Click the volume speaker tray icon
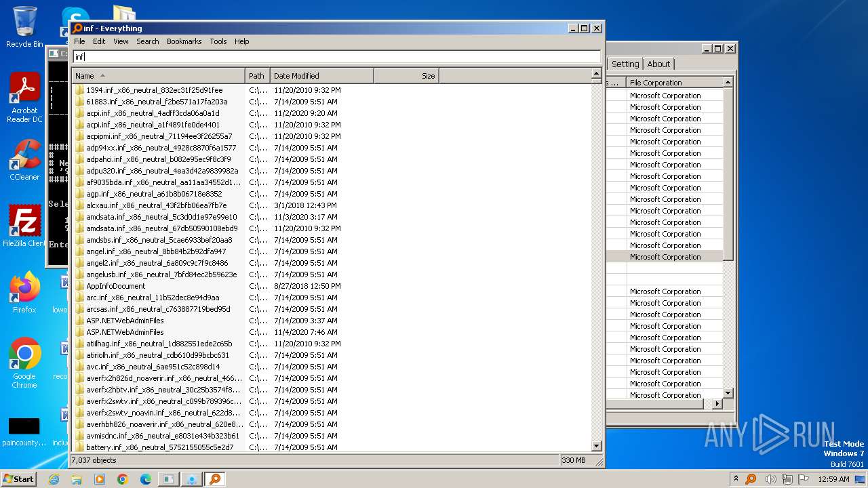This screenshot has width=868, height=488. click(771, 479)
